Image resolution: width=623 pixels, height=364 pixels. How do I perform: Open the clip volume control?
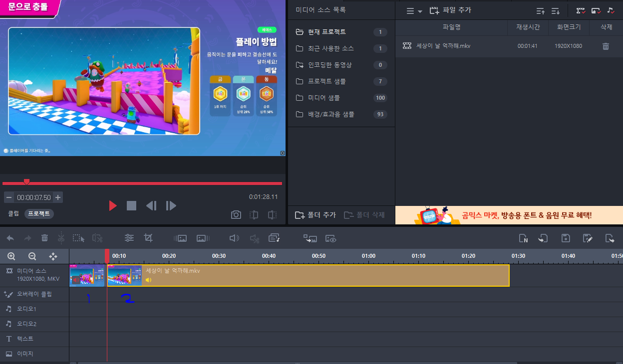coord(234,238)
